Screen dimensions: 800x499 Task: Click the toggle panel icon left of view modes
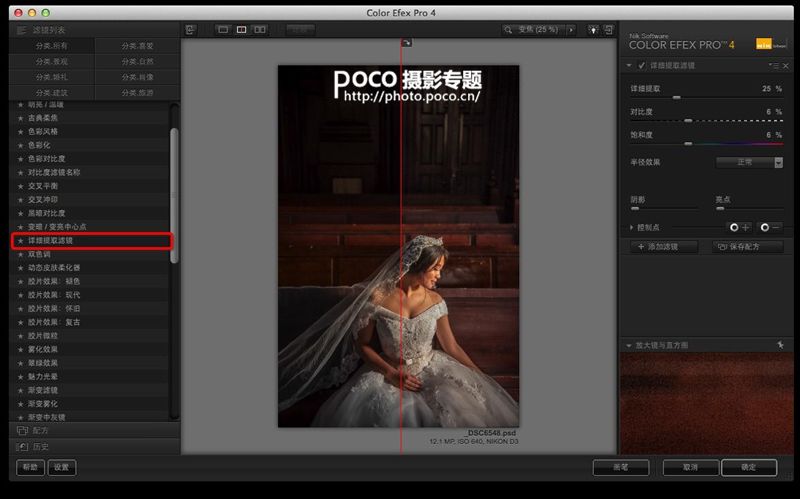(x=190, y=30)
